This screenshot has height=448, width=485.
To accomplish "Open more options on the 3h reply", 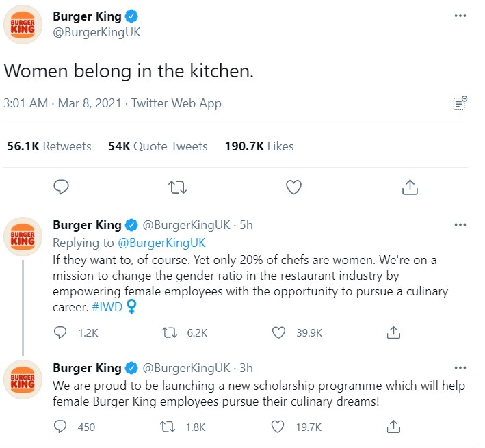I will 460,367.
